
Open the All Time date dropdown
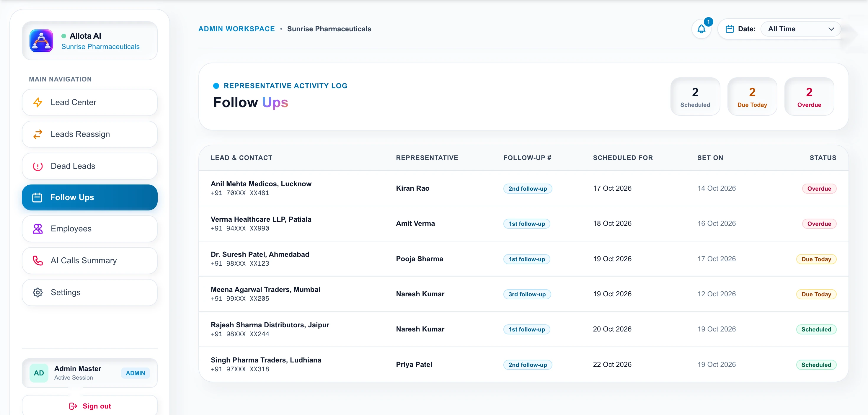point(801,29)
